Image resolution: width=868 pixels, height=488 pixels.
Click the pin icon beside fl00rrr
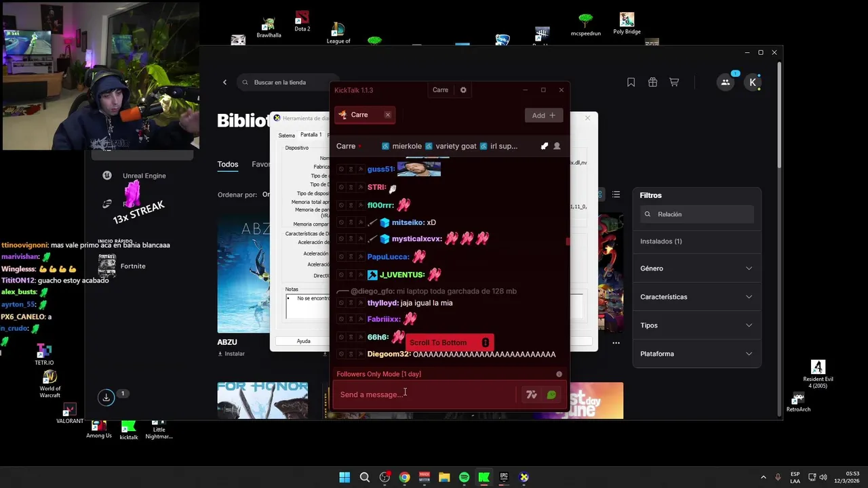coord(360,205)
